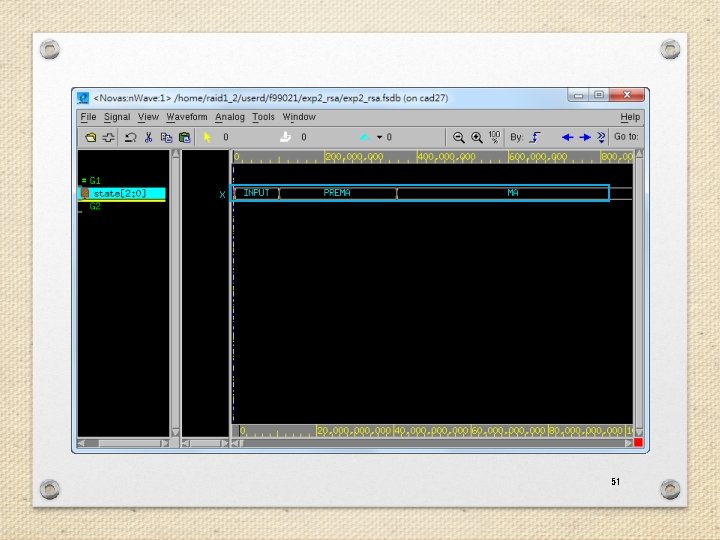This screenshot has width=720, height=540.
Task: Click the 600,000,000 time ruler mark
Action: (538, 157)
